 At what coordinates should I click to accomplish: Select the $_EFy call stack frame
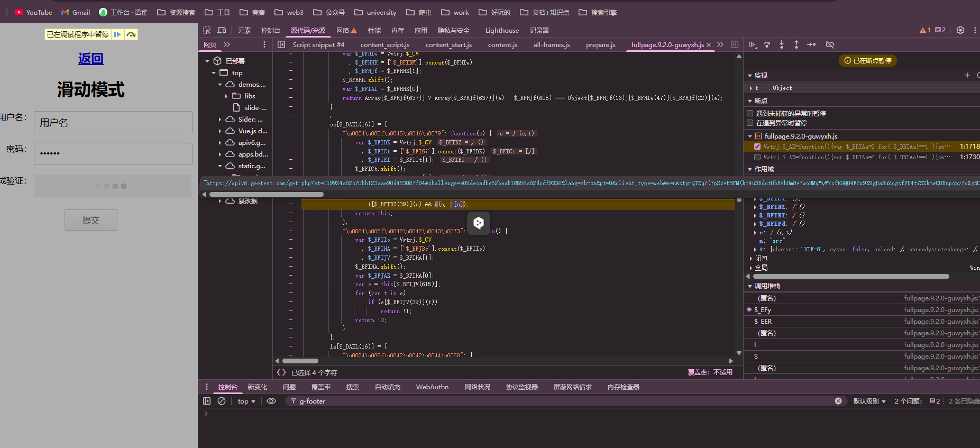click(862, 310)
